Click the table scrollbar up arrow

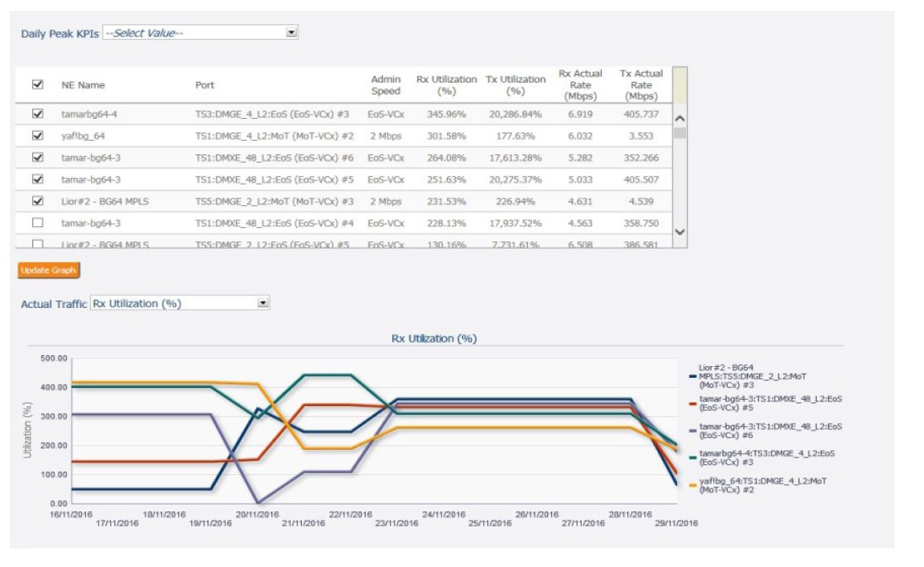tap(680, 119)
